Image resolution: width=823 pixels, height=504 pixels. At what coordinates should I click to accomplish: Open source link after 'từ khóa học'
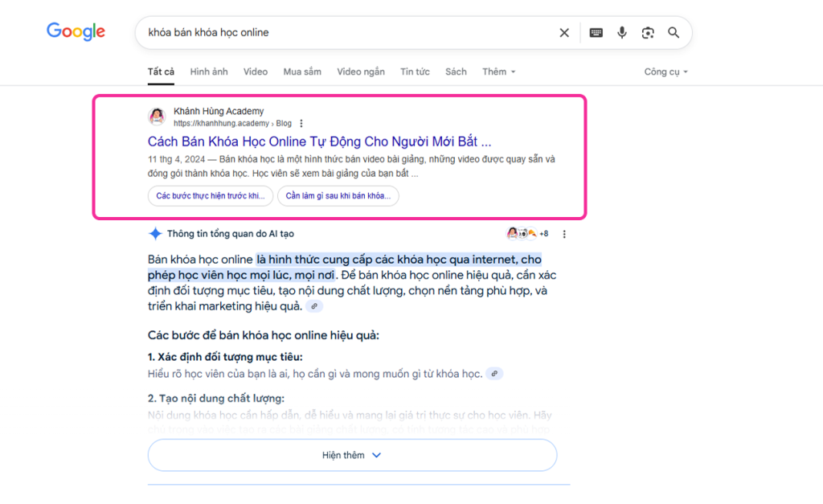tap(494, 374)
